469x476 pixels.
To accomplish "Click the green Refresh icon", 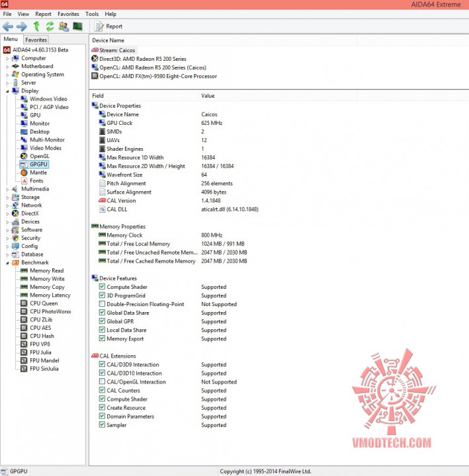I will [50, 26].
